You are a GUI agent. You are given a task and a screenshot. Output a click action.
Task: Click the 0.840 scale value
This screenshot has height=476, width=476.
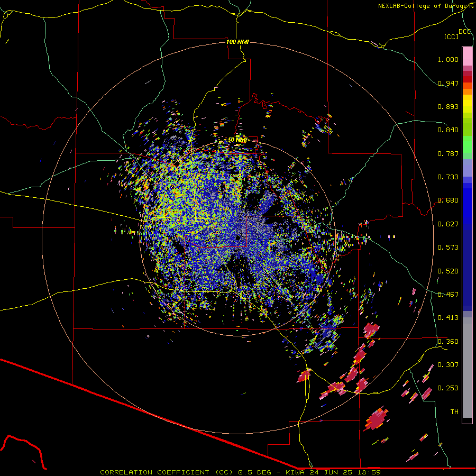(448, 130)
